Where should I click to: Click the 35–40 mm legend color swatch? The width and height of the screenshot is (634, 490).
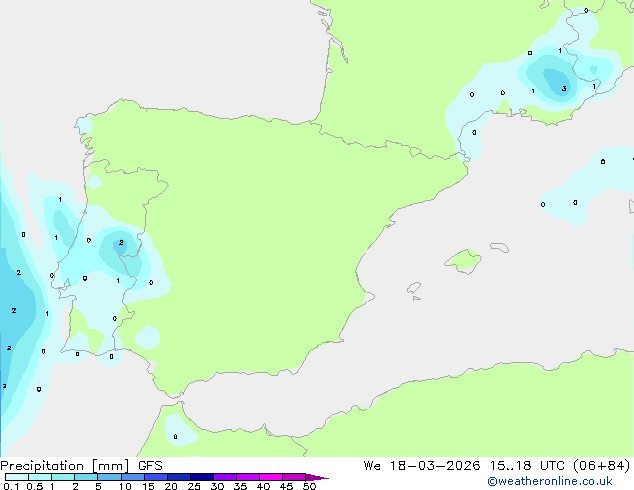tap(248, 477)
